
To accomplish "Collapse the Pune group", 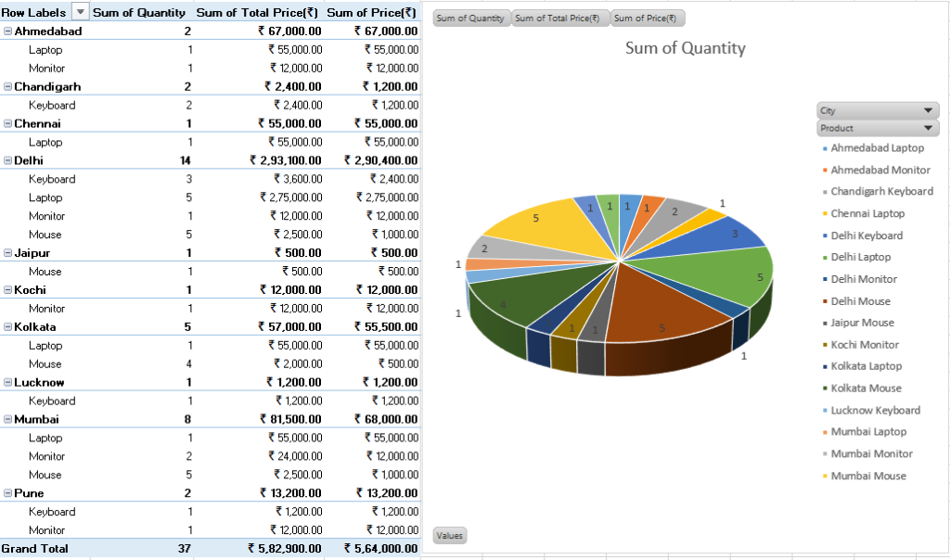I will pyautogui.click(x=7, y=493).
